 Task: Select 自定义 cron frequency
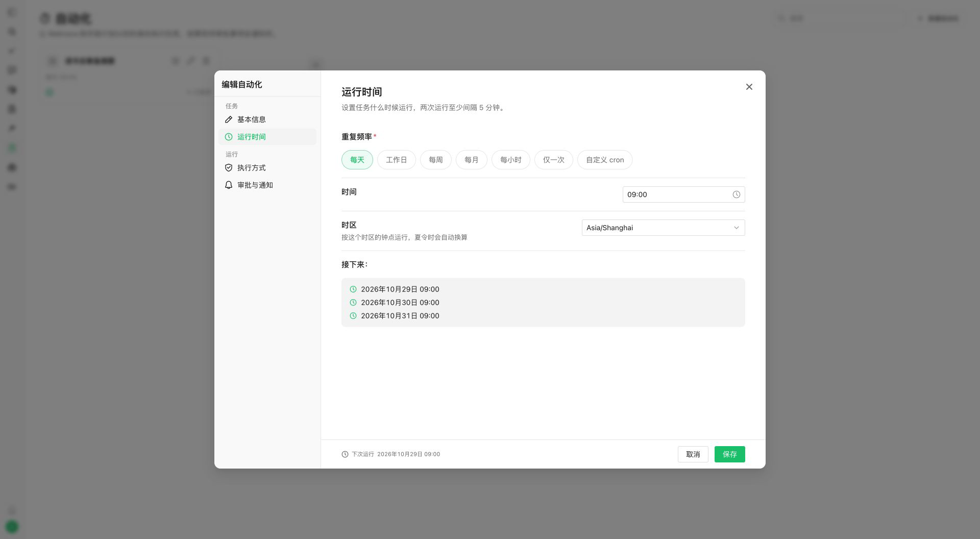(x=605, y=160)
